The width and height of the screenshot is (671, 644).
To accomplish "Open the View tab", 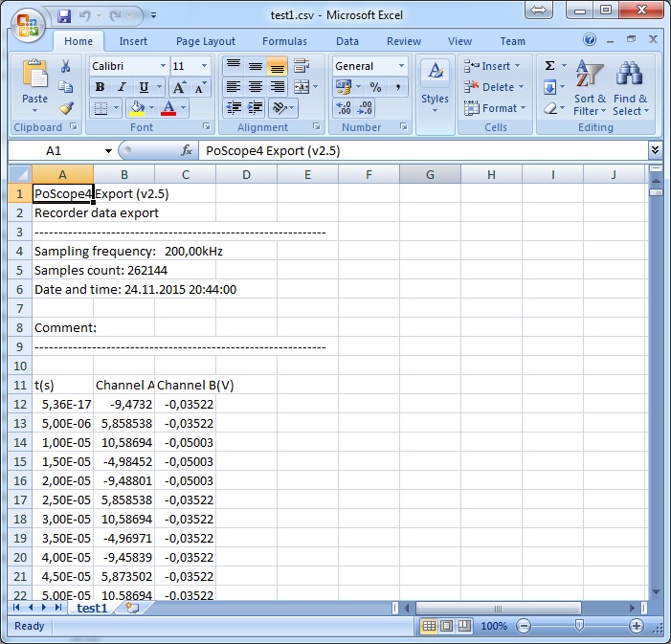I will pyautogui.click(x=459, y=41).
